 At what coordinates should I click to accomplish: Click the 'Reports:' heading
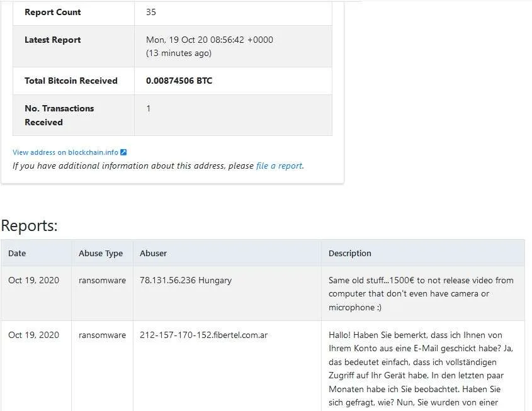pos(29,225)
